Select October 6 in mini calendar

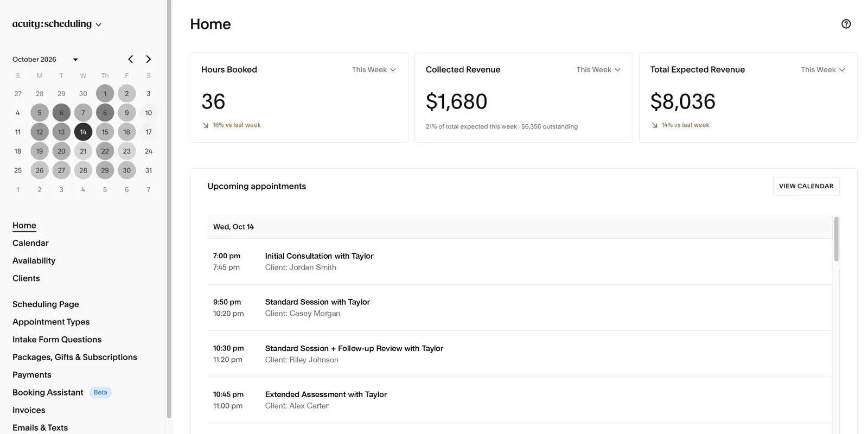coord(61,113)
